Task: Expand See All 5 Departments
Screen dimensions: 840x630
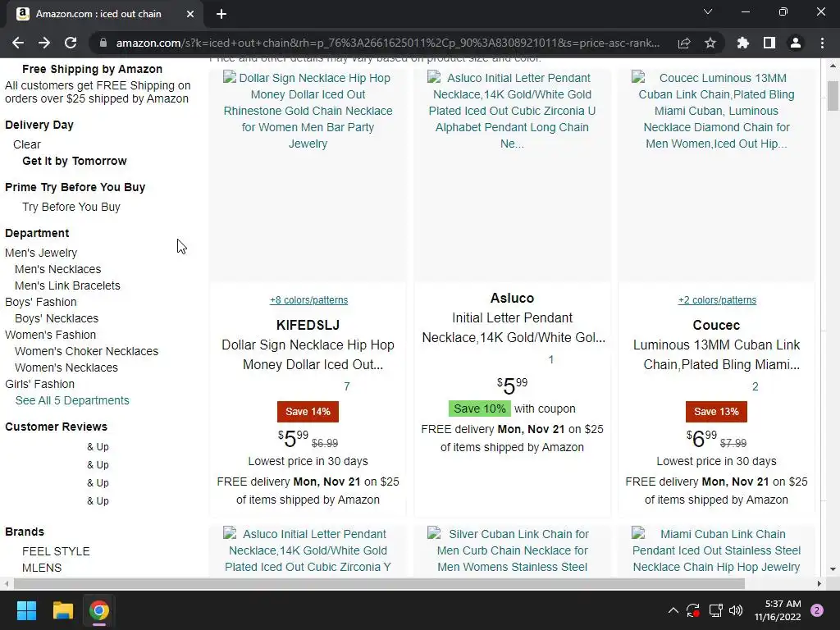Action: (x=72, y=400)
